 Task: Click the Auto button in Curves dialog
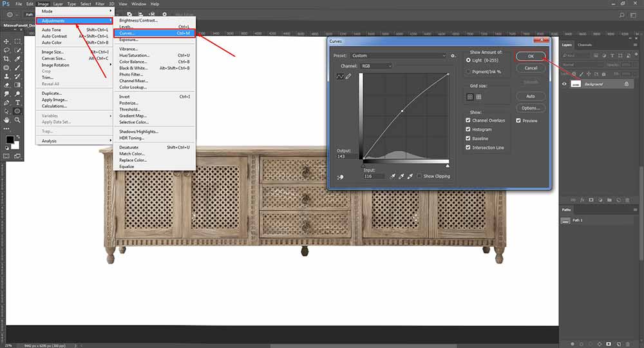(530, 96)
